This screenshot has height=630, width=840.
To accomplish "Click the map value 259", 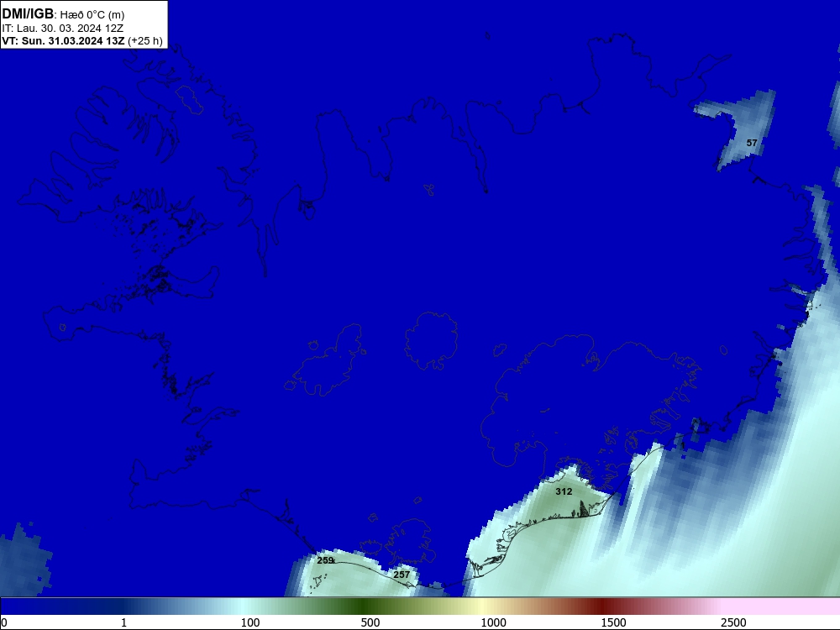I will 325,560.
